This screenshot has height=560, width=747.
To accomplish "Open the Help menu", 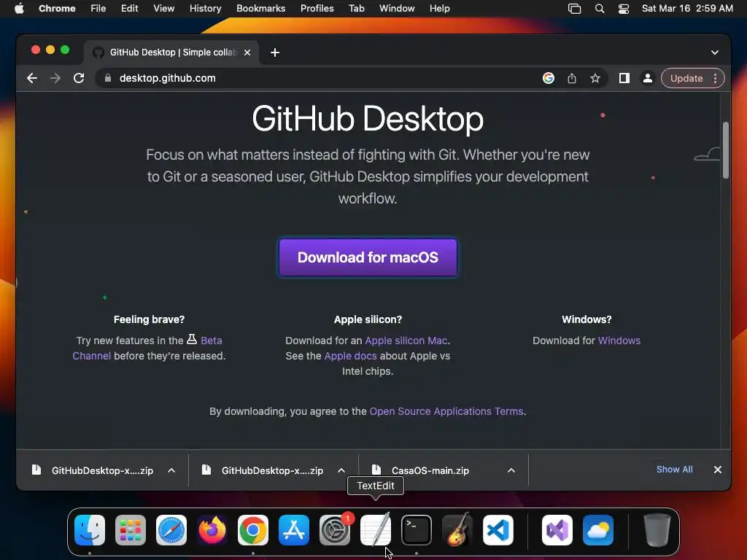I will [x=439, y=9].
